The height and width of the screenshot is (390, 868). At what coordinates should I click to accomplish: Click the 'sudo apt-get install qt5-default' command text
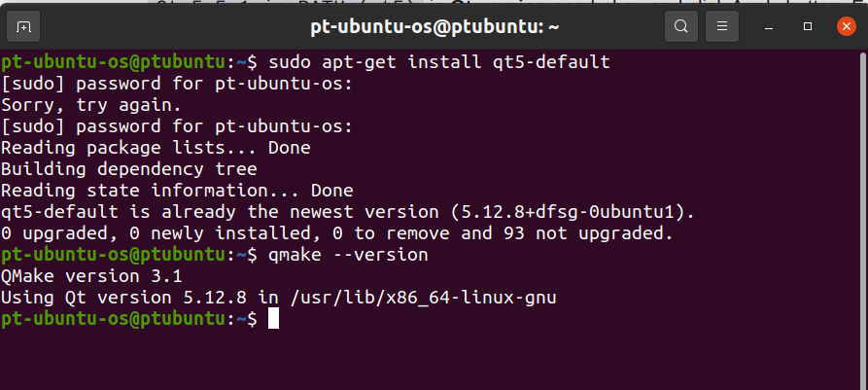(x=439, y=62)
